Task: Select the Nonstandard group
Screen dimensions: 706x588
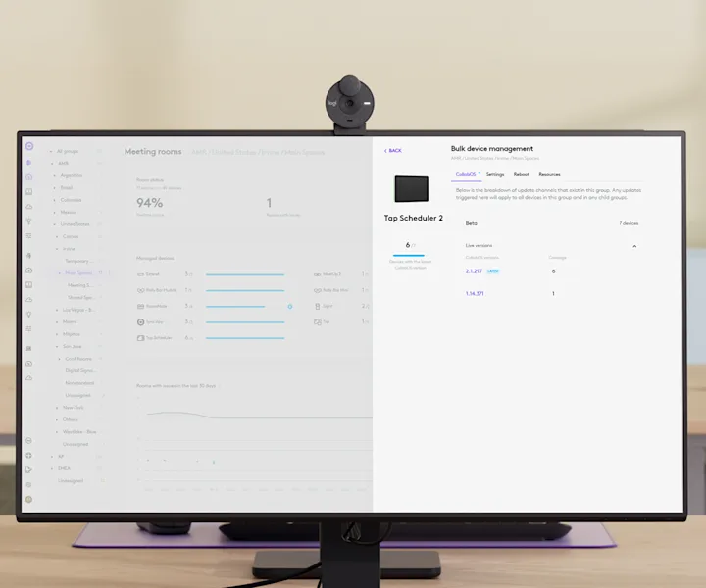Action: click(79, 383)
